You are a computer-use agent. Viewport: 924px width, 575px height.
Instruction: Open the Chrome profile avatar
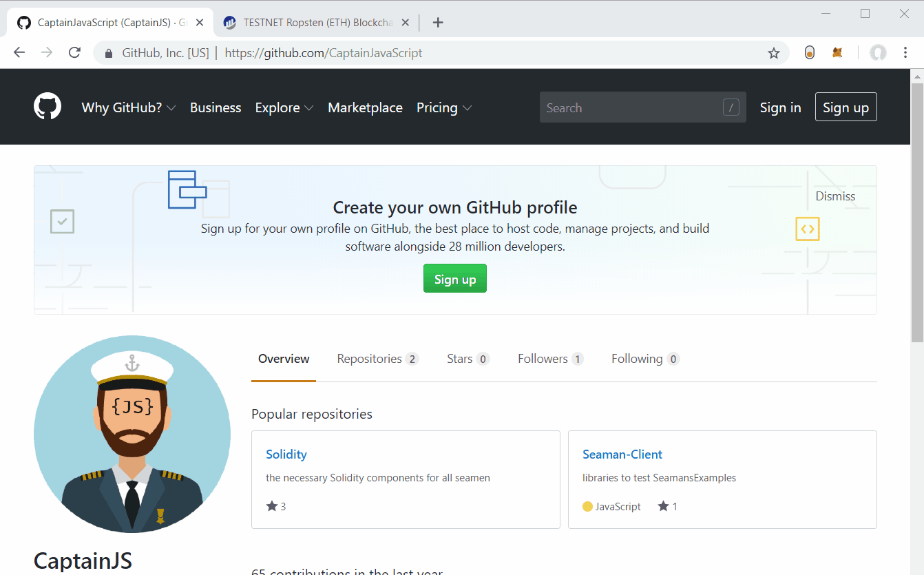coord(878,53)
